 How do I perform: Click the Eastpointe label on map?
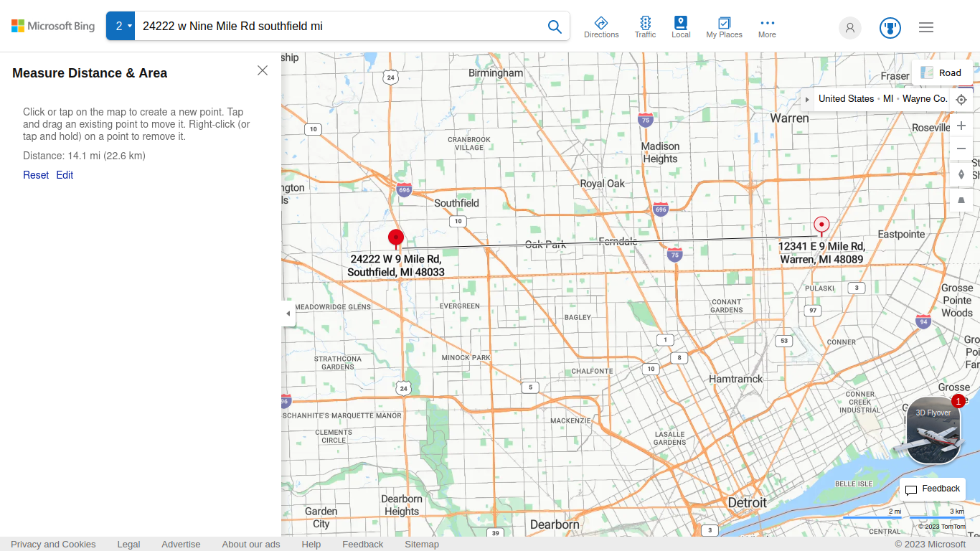tap(902, 235)
